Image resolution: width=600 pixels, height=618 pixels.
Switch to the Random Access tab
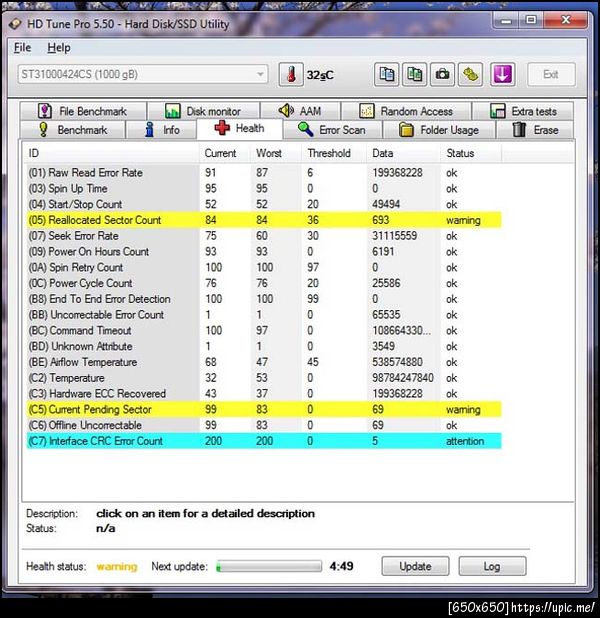pos(406,111)
